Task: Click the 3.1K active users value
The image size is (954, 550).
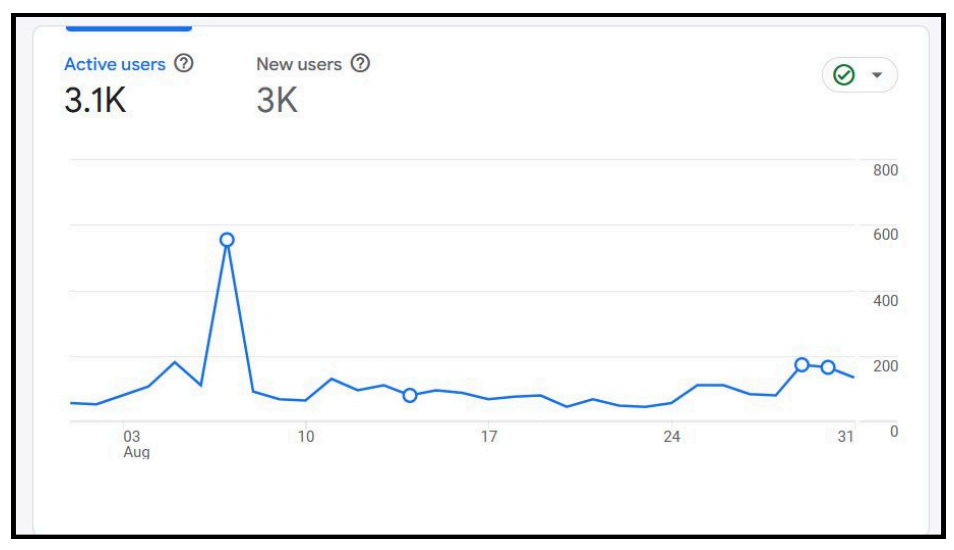Action: (96, 100)
